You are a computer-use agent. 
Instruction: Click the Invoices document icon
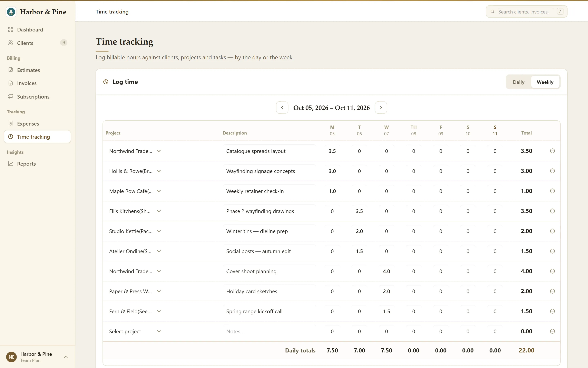tap(10, 83)
